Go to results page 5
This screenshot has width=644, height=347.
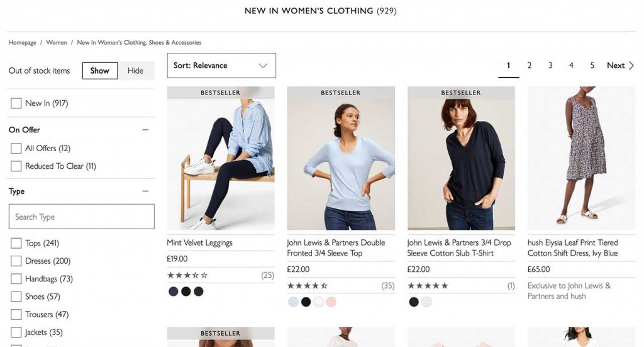(592, 65)
